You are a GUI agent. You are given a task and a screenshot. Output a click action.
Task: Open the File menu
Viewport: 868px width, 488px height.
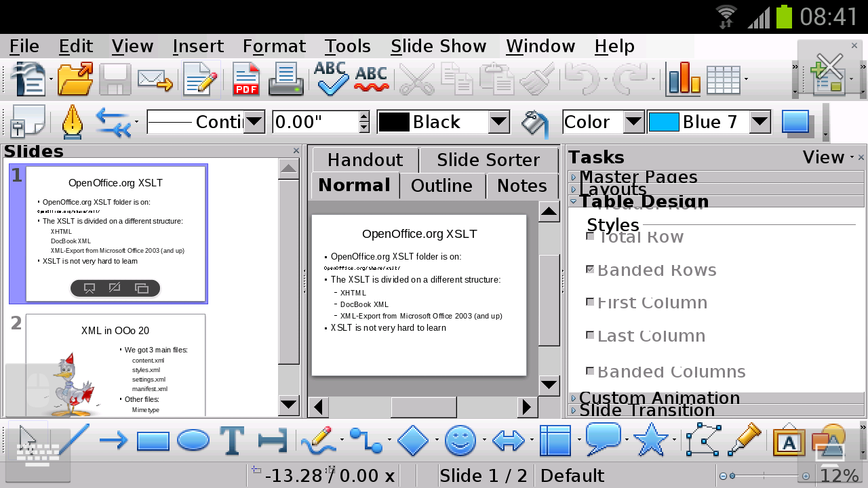click(x=24, y=46)
